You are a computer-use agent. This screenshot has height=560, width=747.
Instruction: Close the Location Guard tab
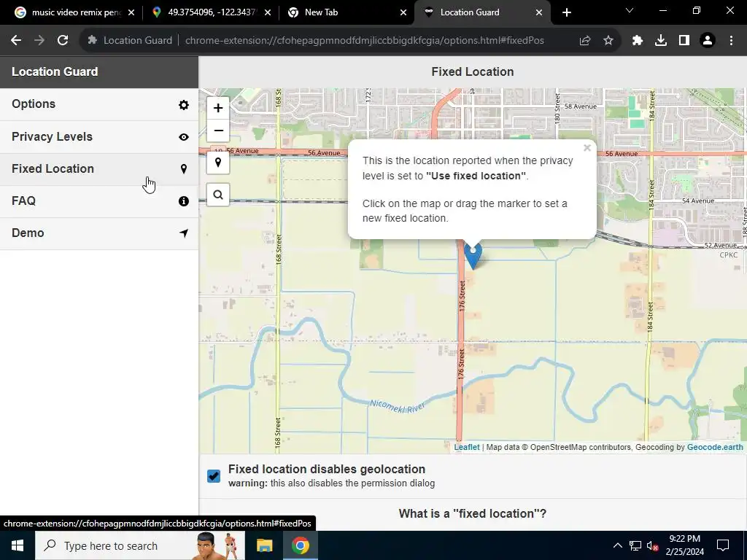[539, 12]
